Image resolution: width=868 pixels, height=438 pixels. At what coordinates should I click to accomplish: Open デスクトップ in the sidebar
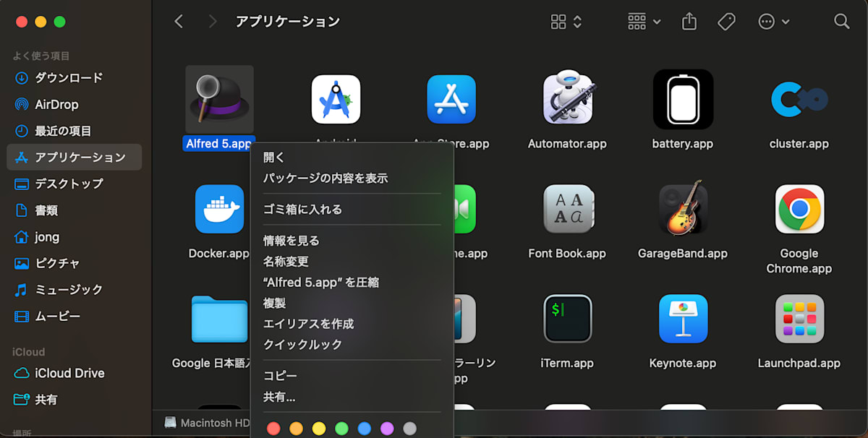(75, 184)
